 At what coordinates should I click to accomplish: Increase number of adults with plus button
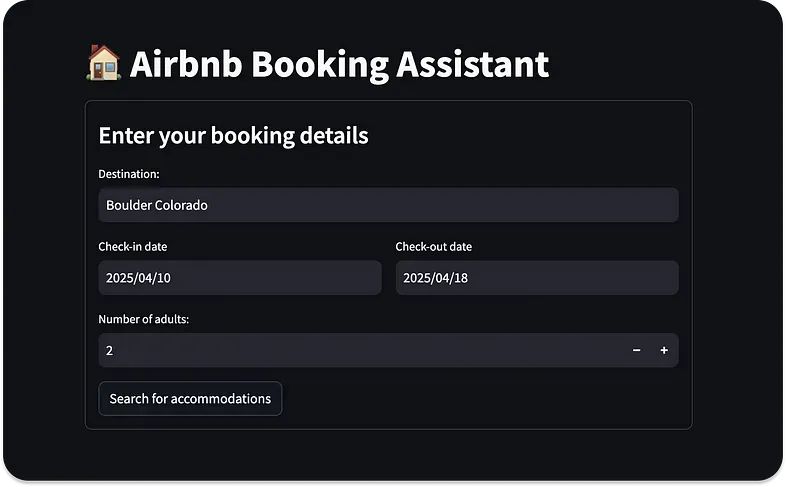click(664, 350)
